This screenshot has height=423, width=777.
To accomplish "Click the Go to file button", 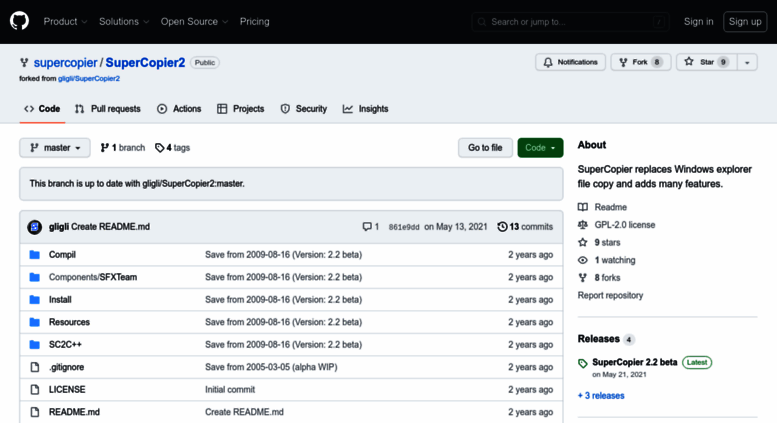I will 485,148.
